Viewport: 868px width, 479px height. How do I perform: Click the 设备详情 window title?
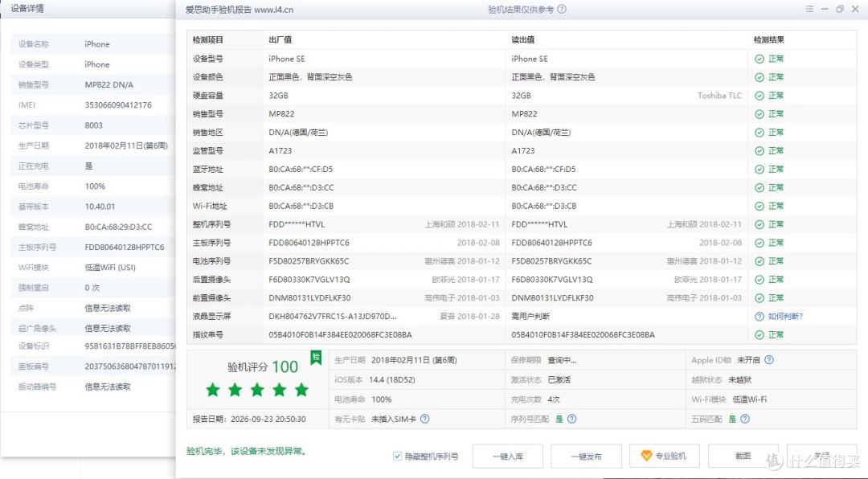[27, 9]
